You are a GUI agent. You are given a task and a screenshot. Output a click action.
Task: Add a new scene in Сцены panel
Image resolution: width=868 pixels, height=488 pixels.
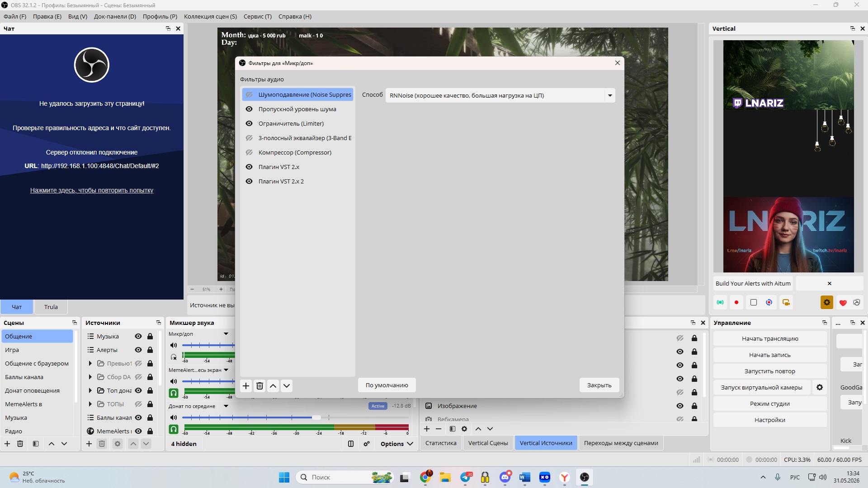pyautogui.click(x=7, y=444)
